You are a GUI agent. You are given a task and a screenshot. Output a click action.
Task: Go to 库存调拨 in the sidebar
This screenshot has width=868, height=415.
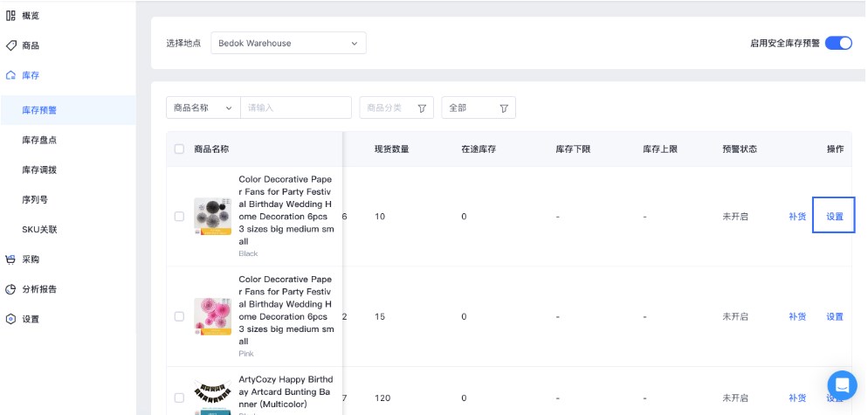(x=39, y=169)
